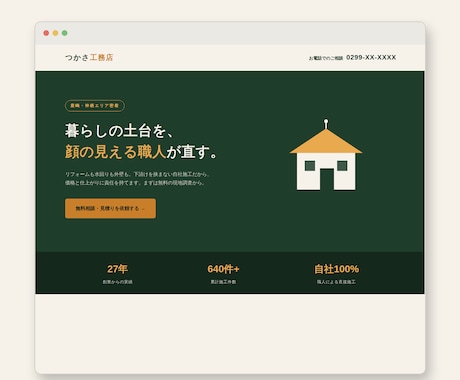The image size is (460, 380).
Task: Click the phone number 0299-XX-XXXX
Action: coord(371,57)
